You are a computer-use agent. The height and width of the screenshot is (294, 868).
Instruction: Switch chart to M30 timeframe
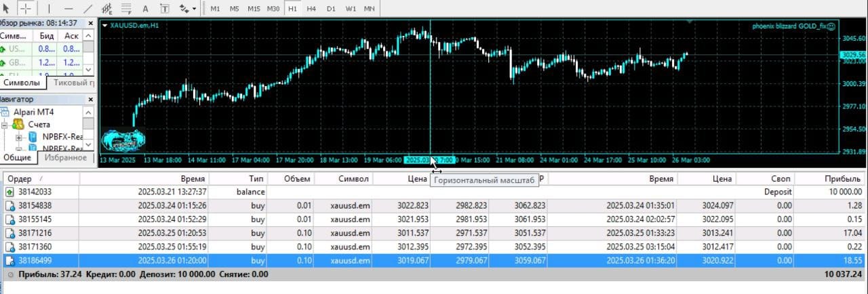coord(273,9)
